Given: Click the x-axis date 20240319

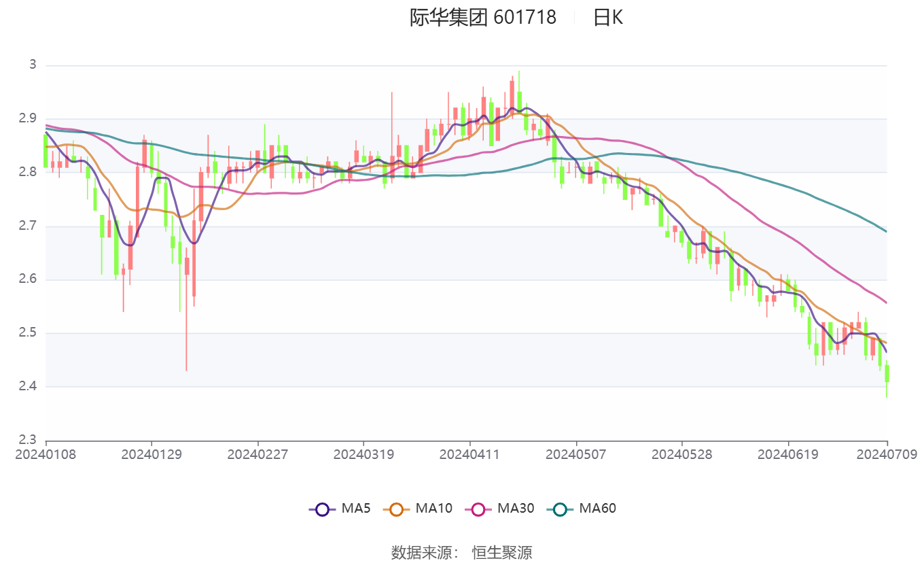Looking at the screenshot, I should [363, 454].
